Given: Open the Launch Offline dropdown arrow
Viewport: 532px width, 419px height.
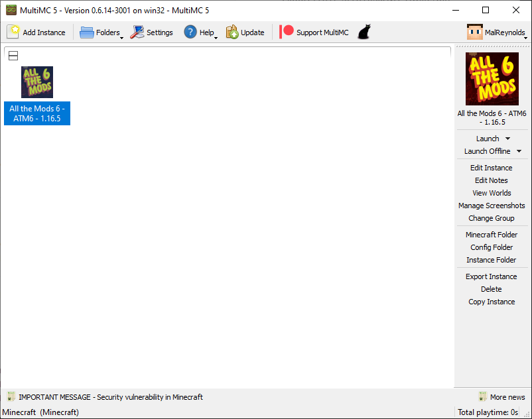Looking at the screenshot, I should point(519,151).
